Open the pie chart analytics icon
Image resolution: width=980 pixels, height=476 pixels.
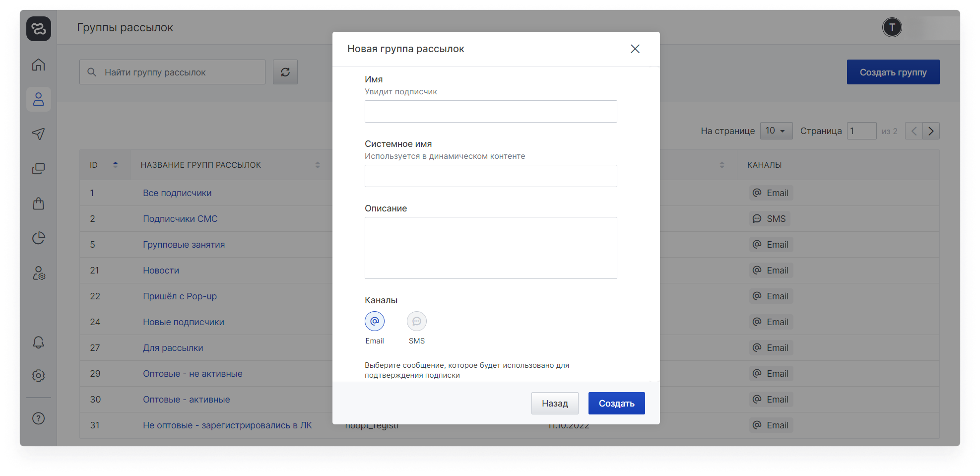[x=39, y=238]
